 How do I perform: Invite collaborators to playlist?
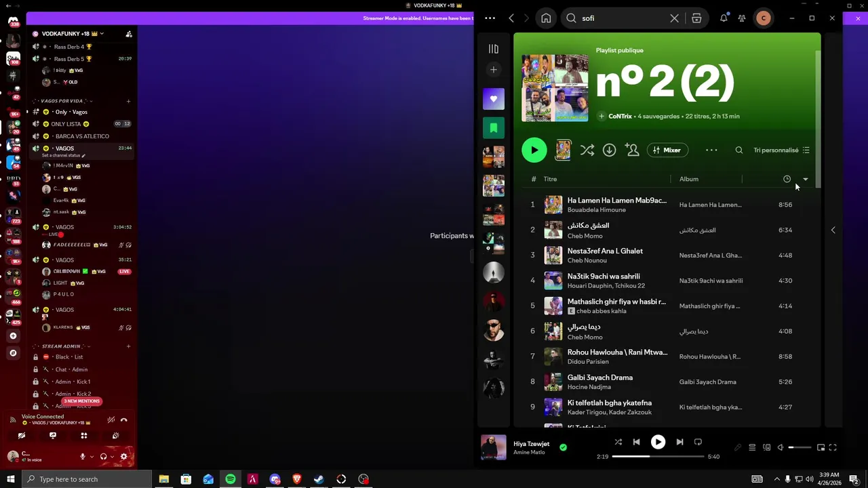633,150
